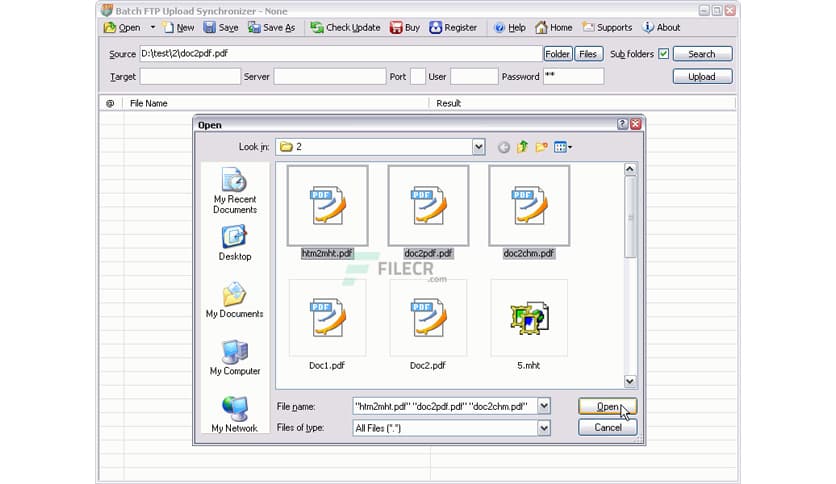Screen dimensions: 836x484
Task: Select the doc2pdf.pdf thumbnail
Action: click(x=428, y=206)
